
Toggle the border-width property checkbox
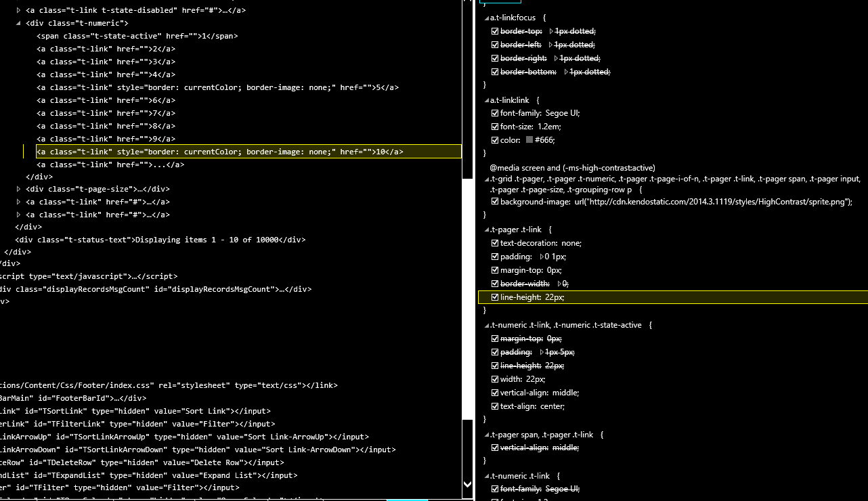point(495,284)
